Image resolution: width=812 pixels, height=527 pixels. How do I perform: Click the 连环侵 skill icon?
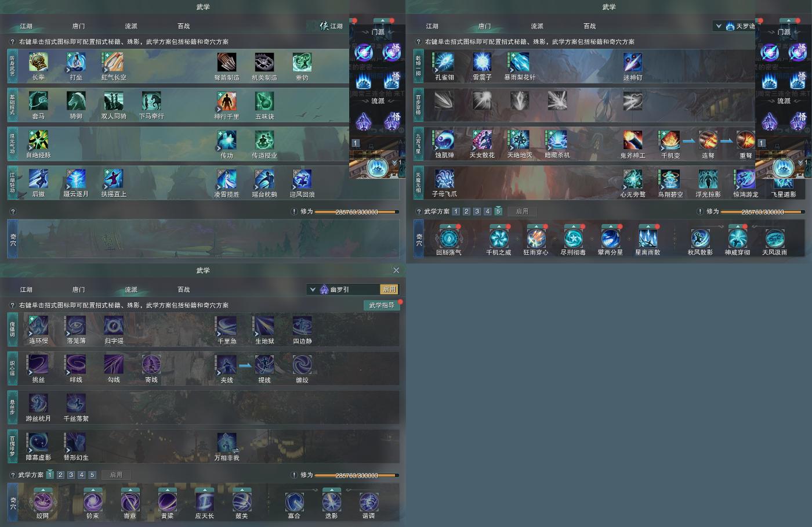(38, 326)
